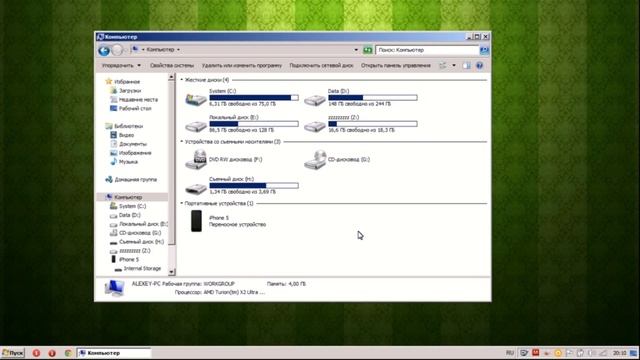This screenshot has width=640, height=360.
Task: Select Съемный диск (H:) in navigation tree
Action: click(137, 242)
